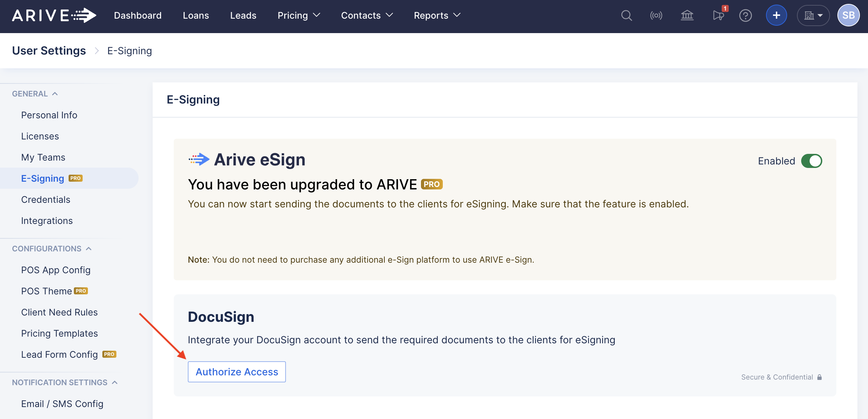
Task: Go to the Dashboard tab
Action: pos(138,15)
